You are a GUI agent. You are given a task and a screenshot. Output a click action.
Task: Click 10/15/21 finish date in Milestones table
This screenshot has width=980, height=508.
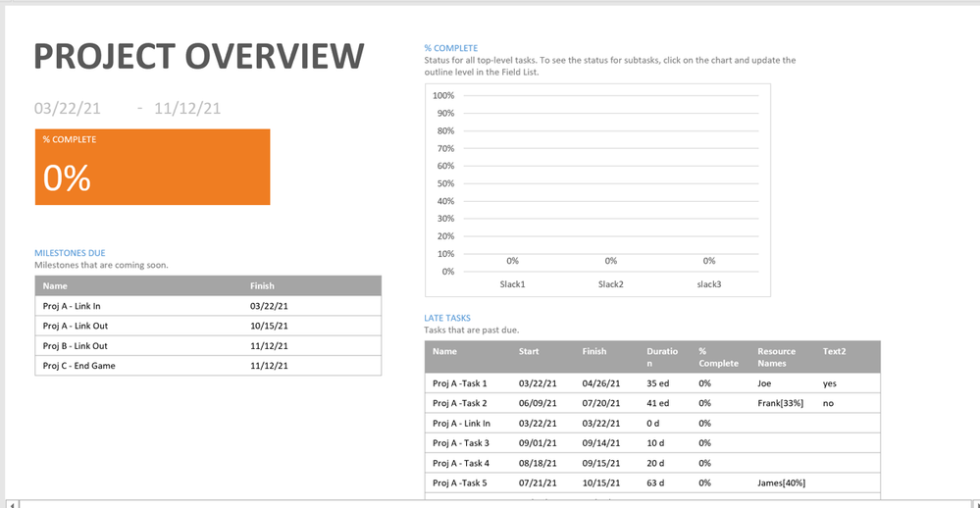[269, 327]
